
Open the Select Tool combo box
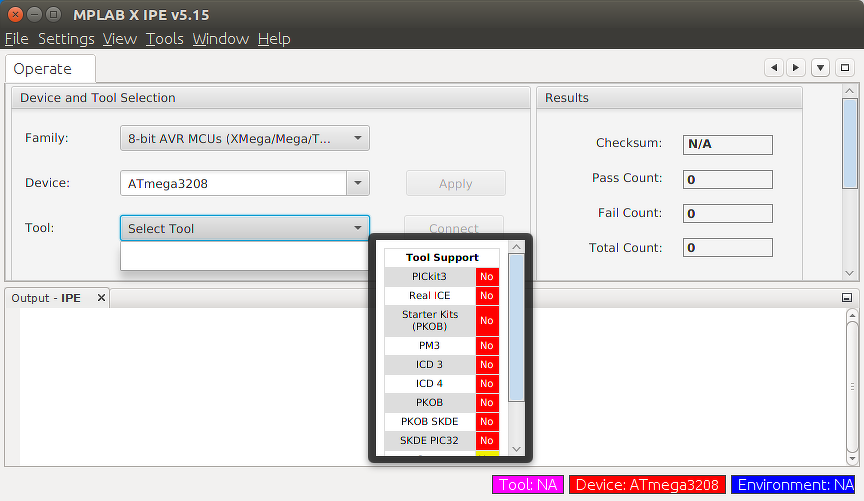click(x=245, y=228)
